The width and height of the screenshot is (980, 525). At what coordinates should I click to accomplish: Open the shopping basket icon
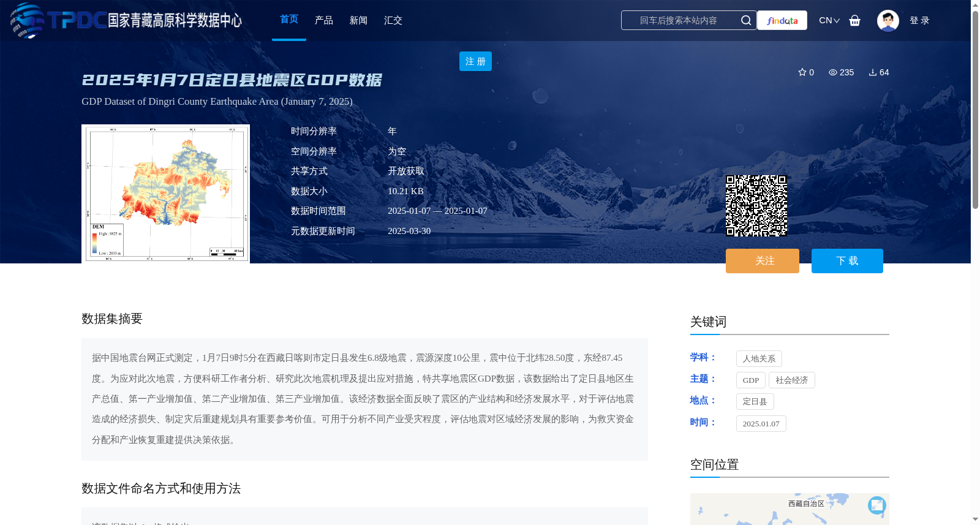pos(854,20)
